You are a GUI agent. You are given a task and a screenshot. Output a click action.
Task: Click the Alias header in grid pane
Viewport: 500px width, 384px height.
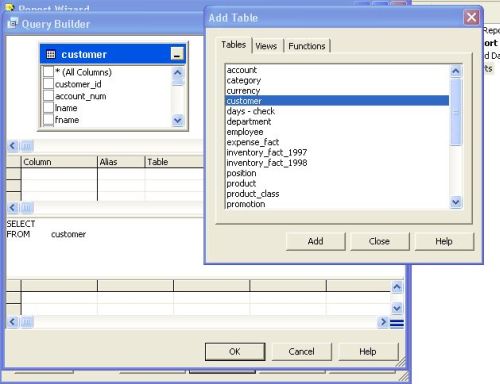point(121,162)
